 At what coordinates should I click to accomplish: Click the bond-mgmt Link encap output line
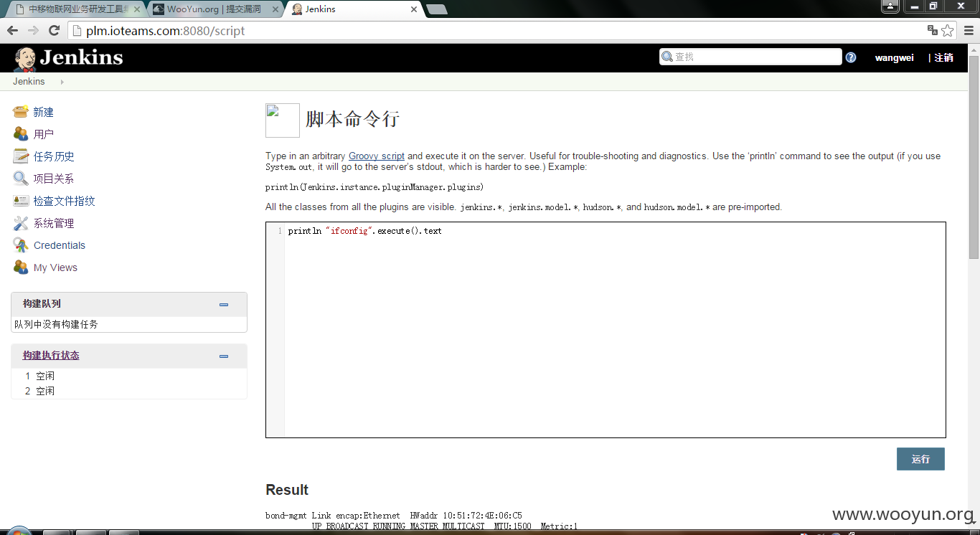click(394, 516)
